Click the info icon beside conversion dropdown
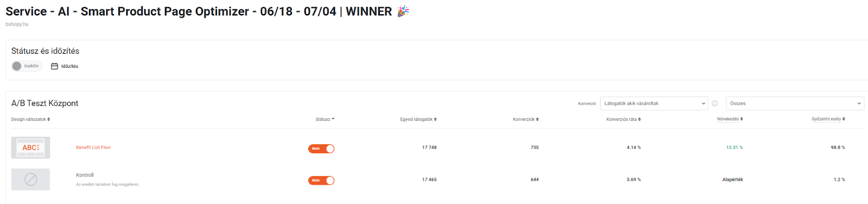The height and width of the screenshot is (204, 868). click(714, 103)
